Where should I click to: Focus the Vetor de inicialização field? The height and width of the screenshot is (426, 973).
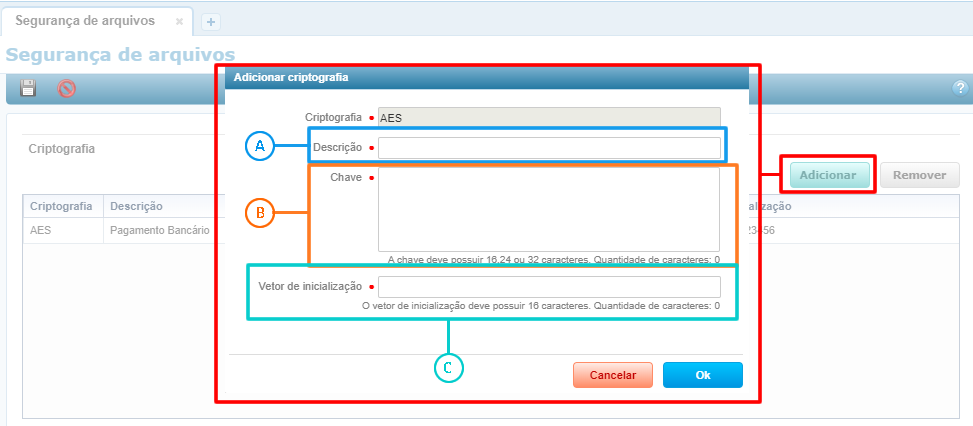(548, 286)
